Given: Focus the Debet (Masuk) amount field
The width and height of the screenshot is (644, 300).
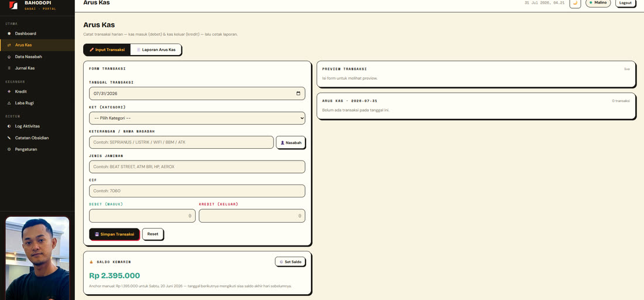Looking at the screenshot, I should tap(142, 216).
